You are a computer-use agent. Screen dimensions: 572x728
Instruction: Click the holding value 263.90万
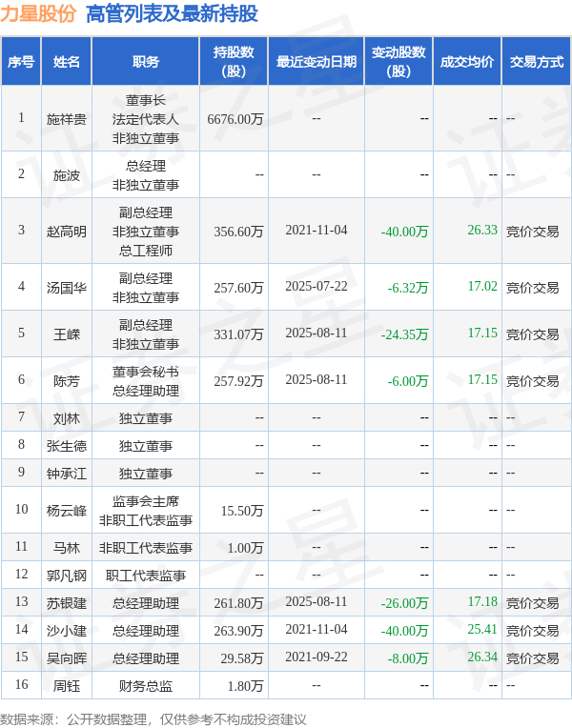pyautogui.click(x=238, y=631)
